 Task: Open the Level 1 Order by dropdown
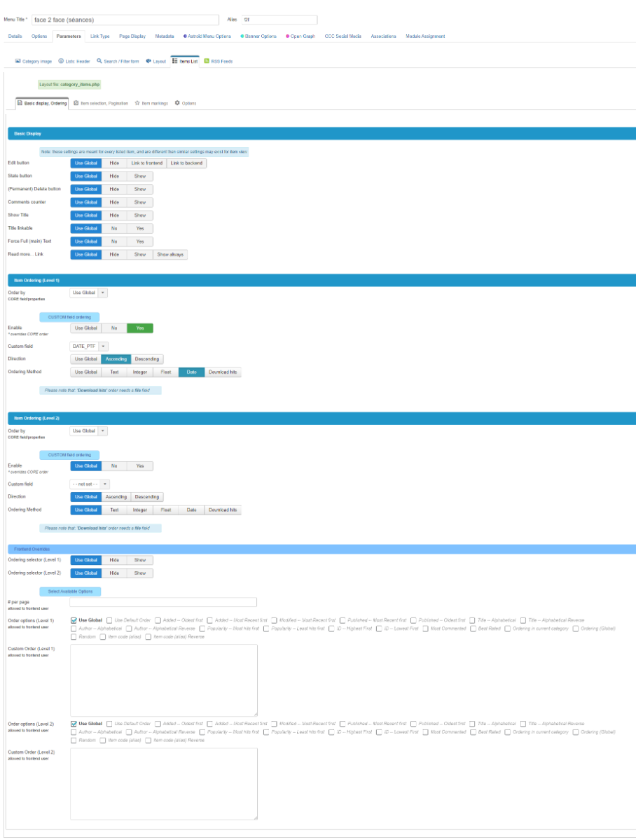pos(89,293)
